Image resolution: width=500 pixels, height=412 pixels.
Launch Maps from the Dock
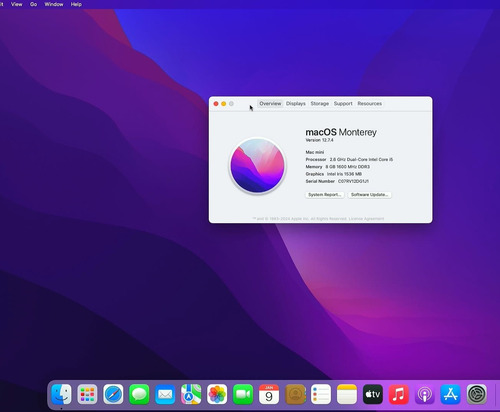click(x=191, y=394)
